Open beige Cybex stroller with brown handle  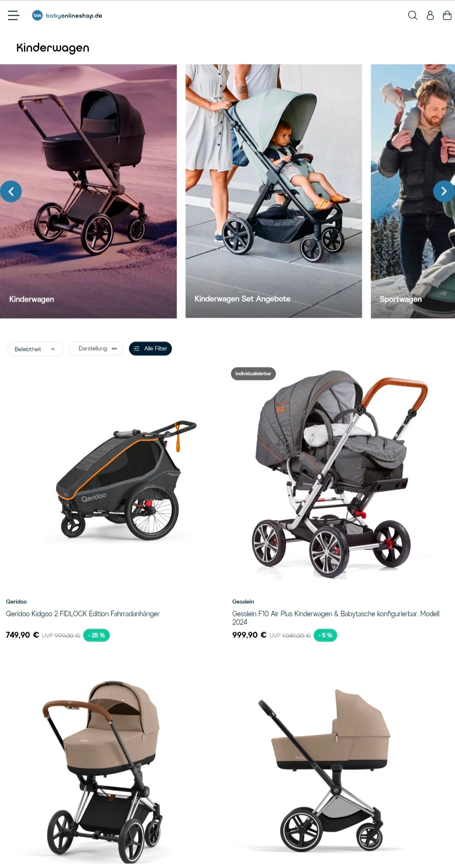[103, 771]
